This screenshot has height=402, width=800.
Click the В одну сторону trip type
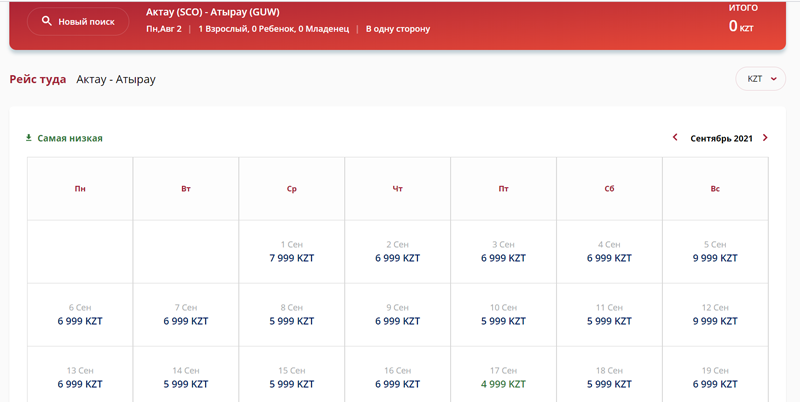coord(398,29)
